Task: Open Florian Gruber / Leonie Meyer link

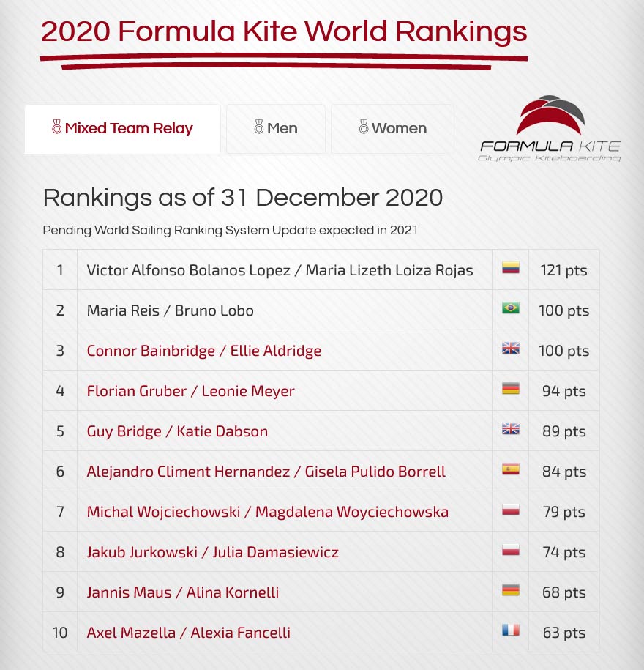Action: (190, 391)
